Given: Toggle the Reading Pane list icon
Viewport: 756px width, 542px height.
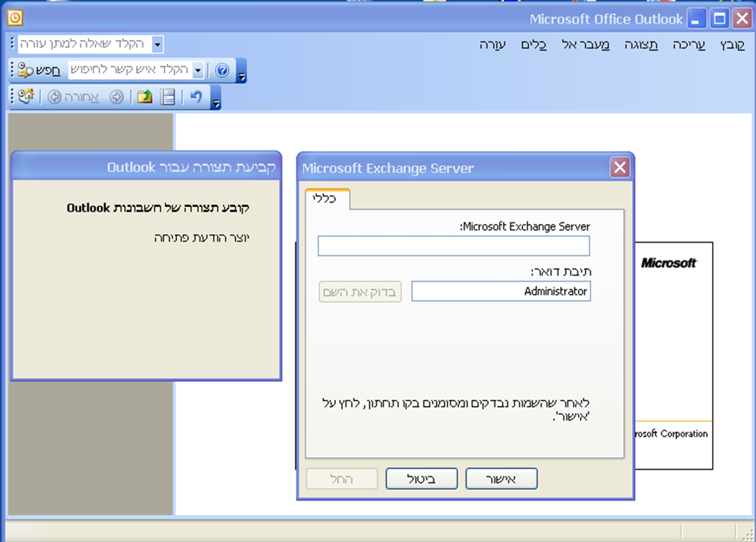Looking at the screenshot, I should pyautogui.click(x=168, y=97).
